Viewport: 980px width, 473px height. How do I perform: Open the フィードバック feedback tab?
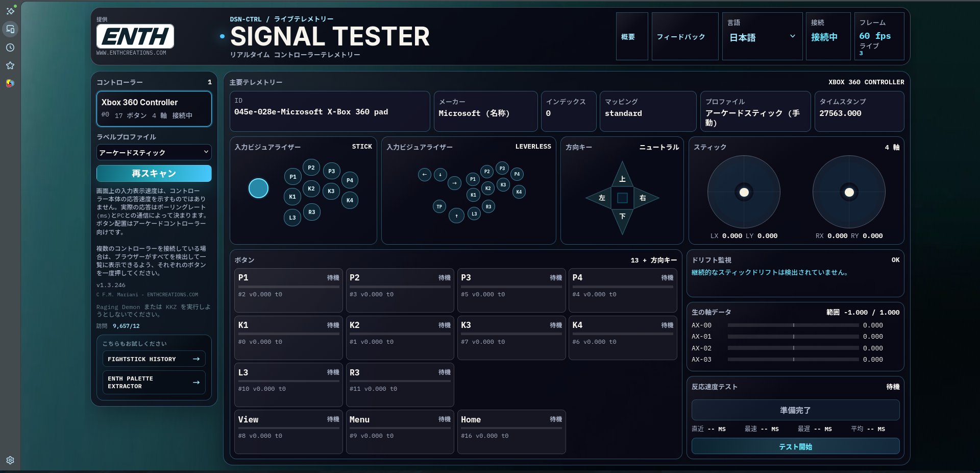pos(685,36)
